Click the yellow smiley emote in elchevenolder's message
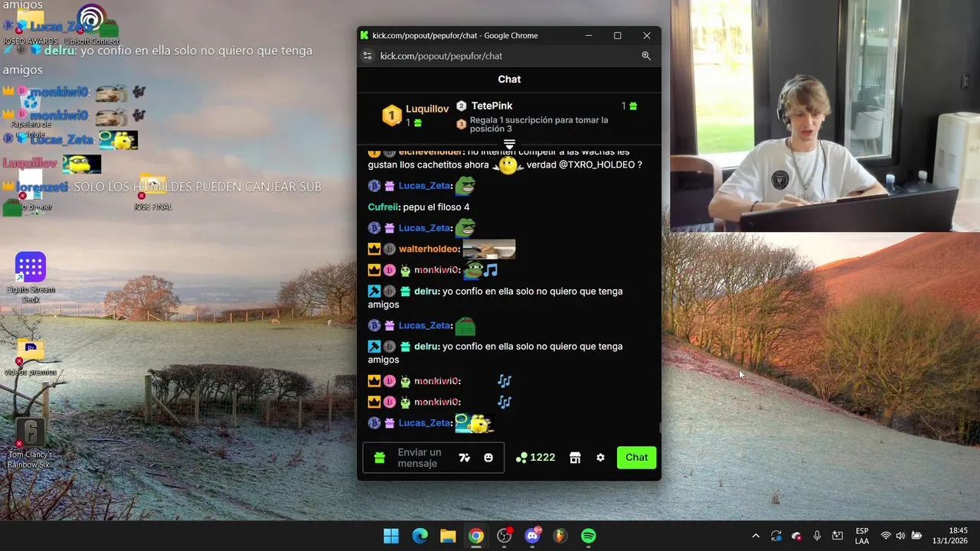980x551 pixels. click(x=508, y=165)
